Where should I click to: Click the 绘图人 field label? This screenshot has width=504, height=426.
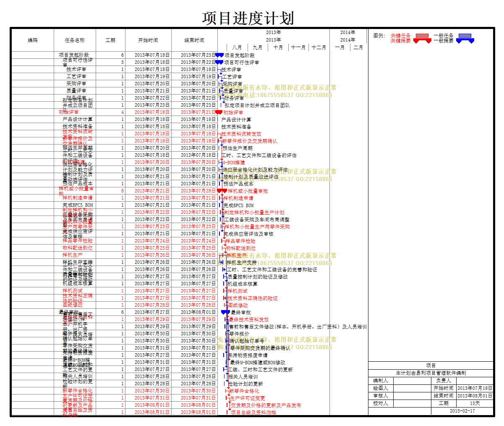coord(381,388)
